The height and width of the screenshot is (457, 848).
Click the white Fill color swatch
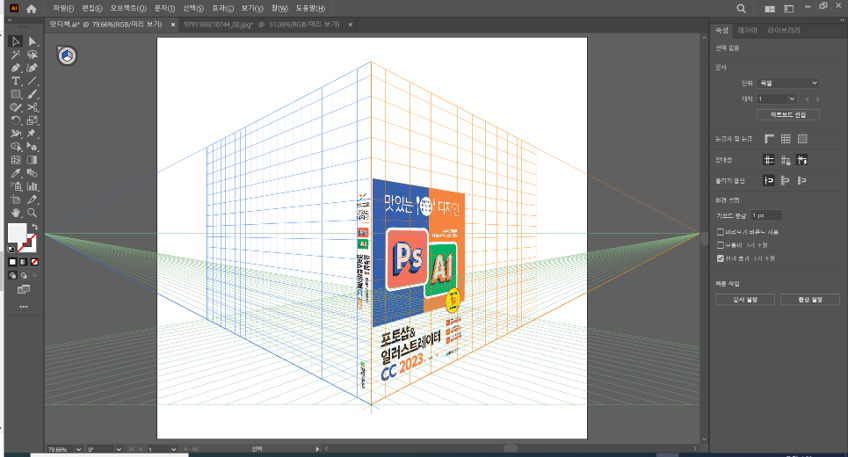coord(17,233)
